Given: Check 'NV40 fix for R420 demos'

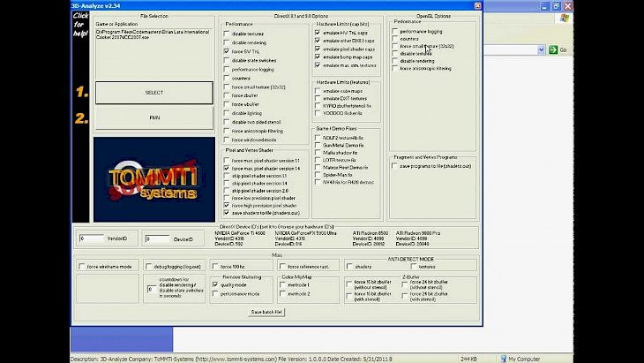Looking at the screenshot, I should tap(318, 182).
